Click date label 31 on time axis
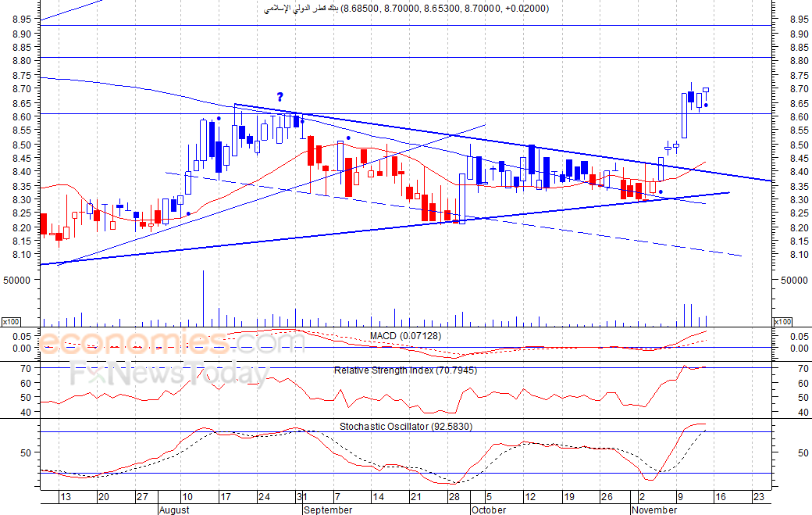Image resolution: width=812 pixels, height=515 pixels. click(x=302, y=497)
